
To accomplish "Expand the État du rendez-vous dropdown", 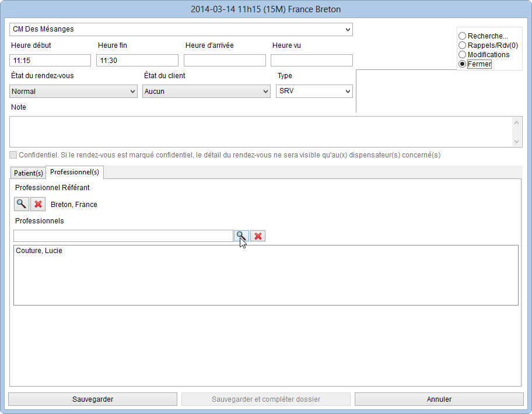I will click(73, 92).
